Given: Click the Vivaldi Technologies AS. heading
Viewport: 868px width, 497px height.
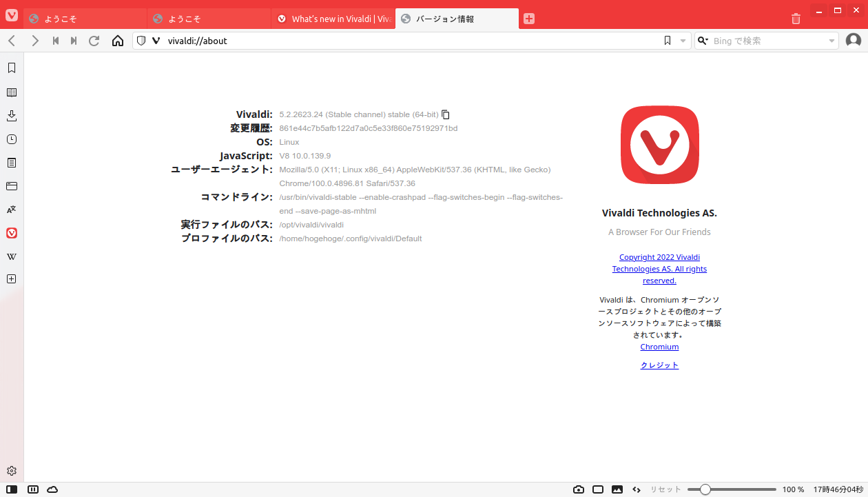Looking at the screenshot, I should [x=659, y=213].
